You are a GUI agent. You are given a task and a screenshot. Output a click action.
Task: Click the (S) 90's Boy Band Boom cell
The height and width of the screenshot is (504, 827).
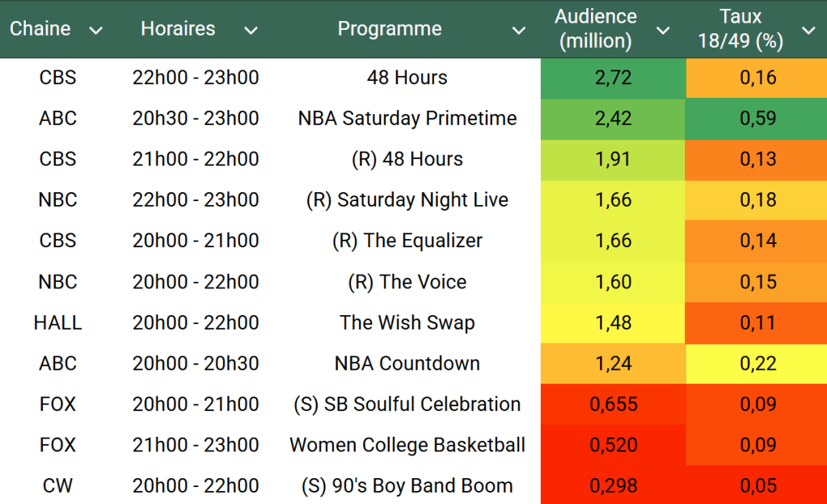click(407, 485)
